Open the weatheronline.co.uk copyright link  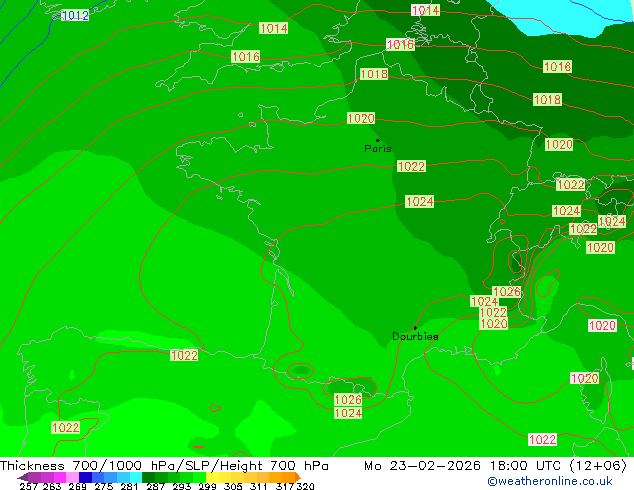tap(550, 481)
